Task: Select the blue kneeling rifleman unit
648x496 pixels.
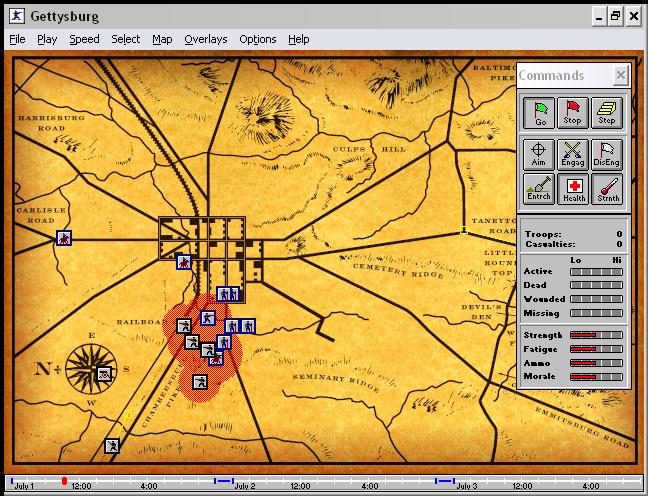Action: tap(208, 318)
